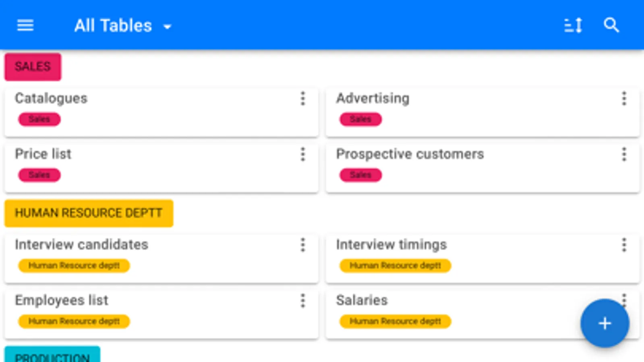Open Advertising card overflow menu

624,99
